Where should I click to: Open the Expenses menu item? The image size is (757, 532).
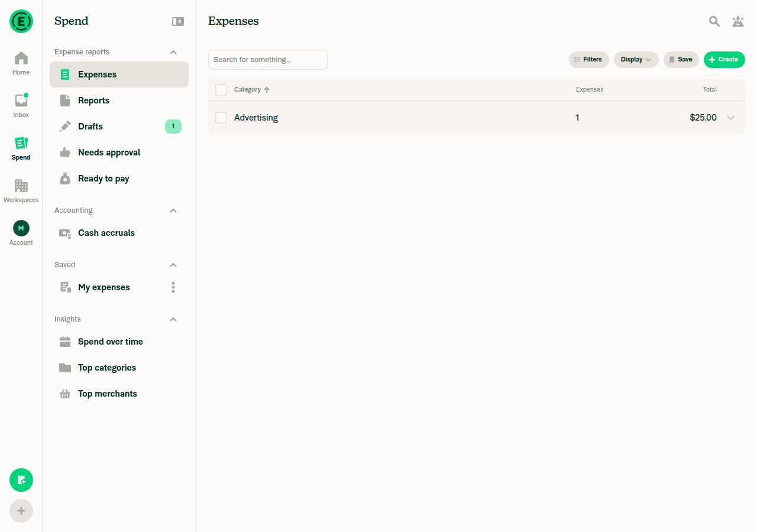[119, 74]
